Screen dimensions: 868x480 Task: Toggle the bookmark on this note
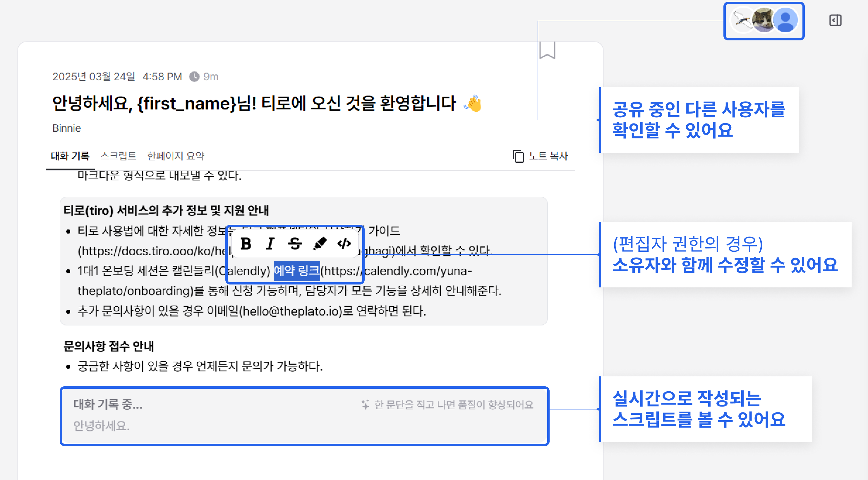click(x=547, y=50)
